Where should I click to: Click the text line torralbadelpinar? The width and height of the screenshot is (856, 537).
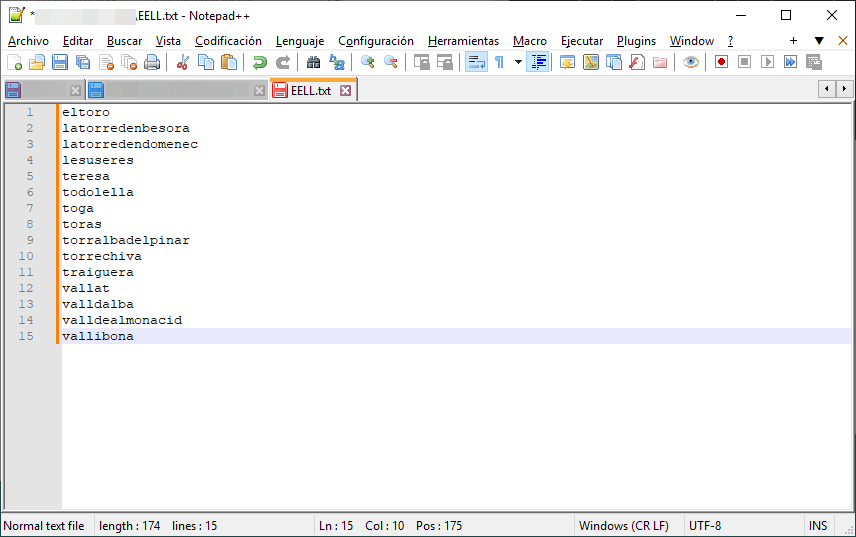126,240
